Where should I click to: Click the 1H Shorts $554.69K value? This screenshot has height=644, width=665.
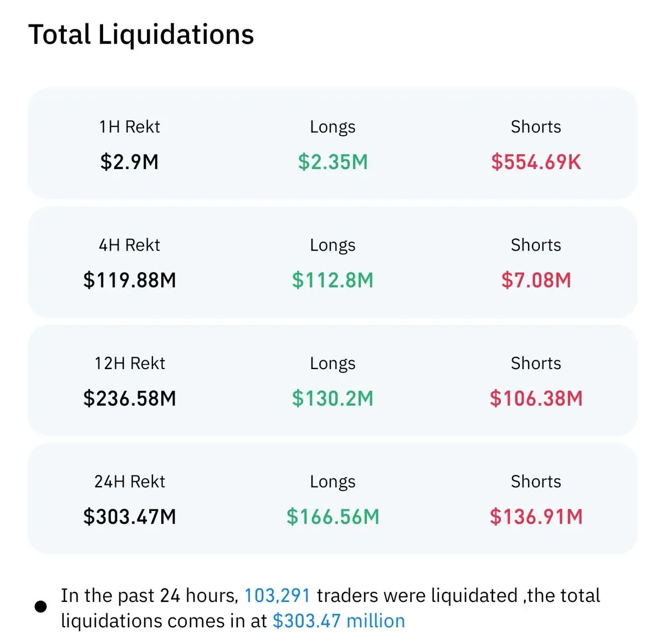pos(536,162)
